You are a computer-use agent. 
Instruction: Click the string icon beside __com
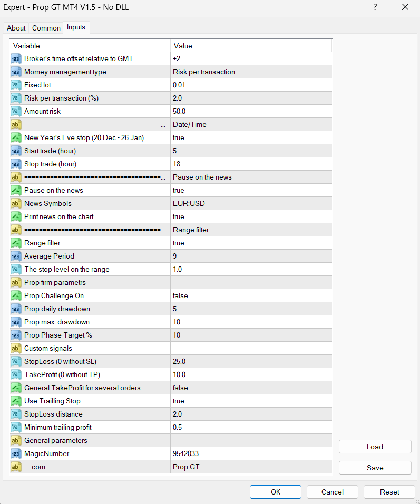[x=16, y=467]
